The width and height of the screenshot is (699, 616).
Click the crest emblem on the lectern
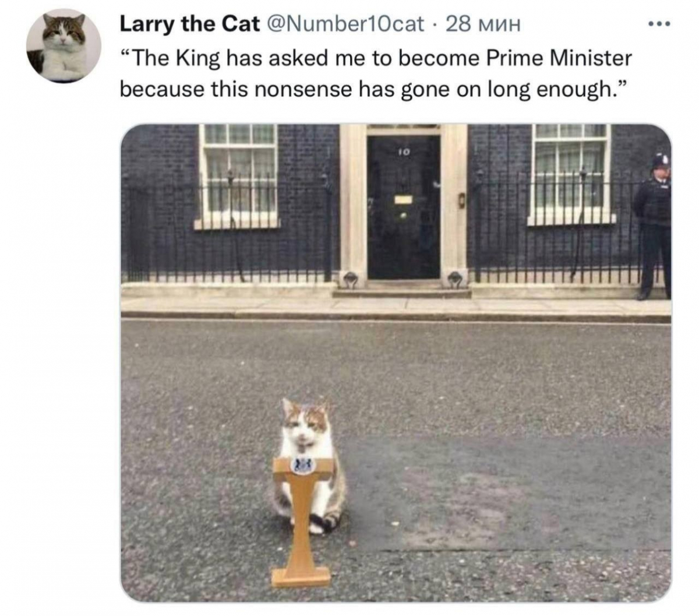[x=303, y=464]
